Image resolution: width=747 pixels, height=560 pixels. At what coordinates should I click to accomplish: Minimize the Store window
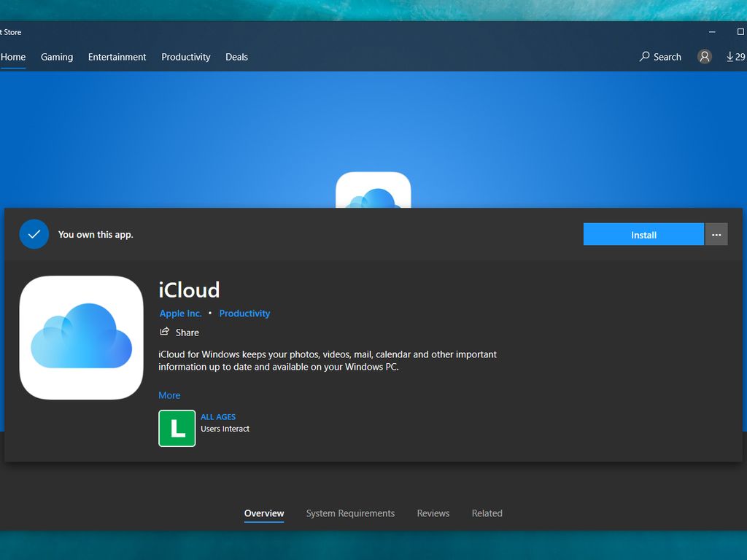coord(712,32)
